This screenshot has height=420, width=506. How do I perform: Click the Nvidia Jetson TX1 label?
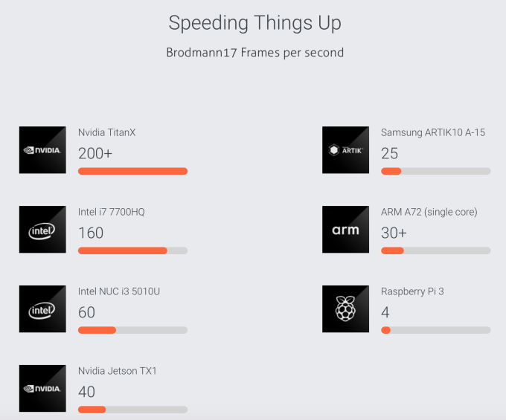pyautogui.click(x=118, y=371)
